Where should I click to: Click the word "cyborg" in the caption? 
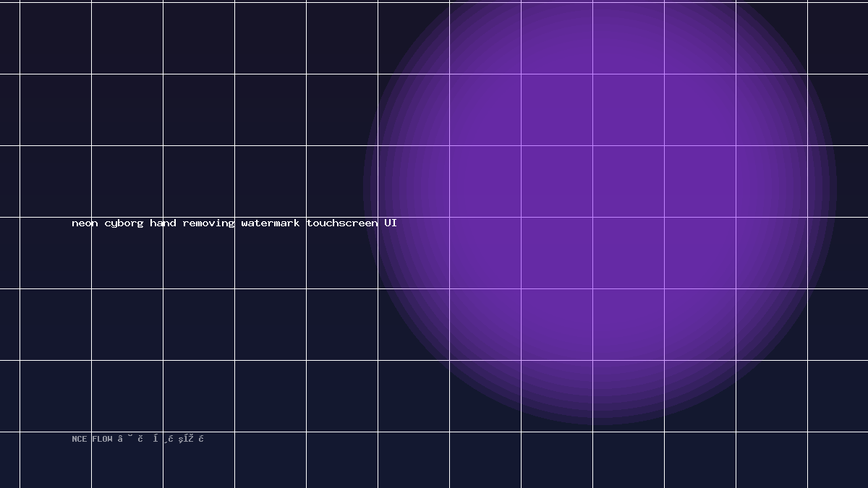(x=124, y=223)
